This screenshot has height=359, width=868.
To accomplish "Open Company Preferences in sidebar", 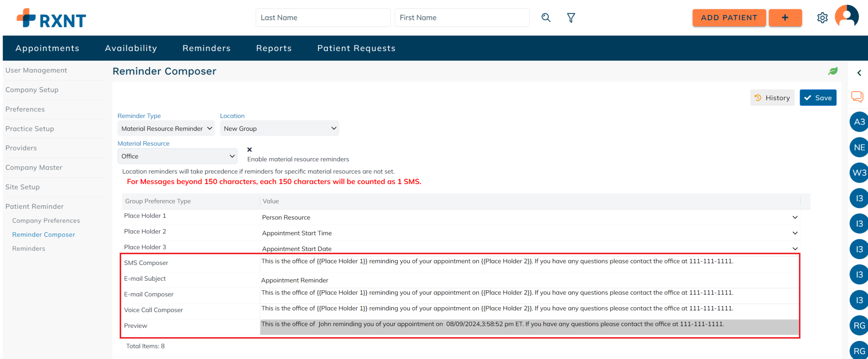I will click(x=46, y=220).
